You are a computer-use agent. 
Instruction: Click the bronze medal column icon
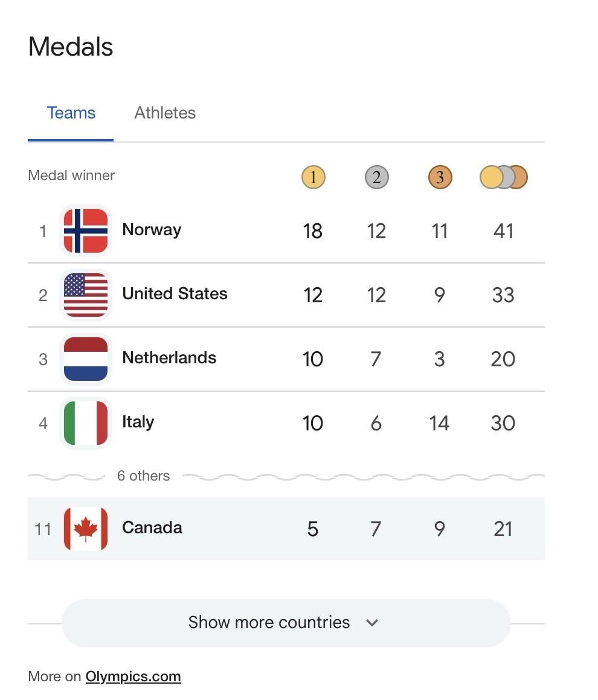440,178
